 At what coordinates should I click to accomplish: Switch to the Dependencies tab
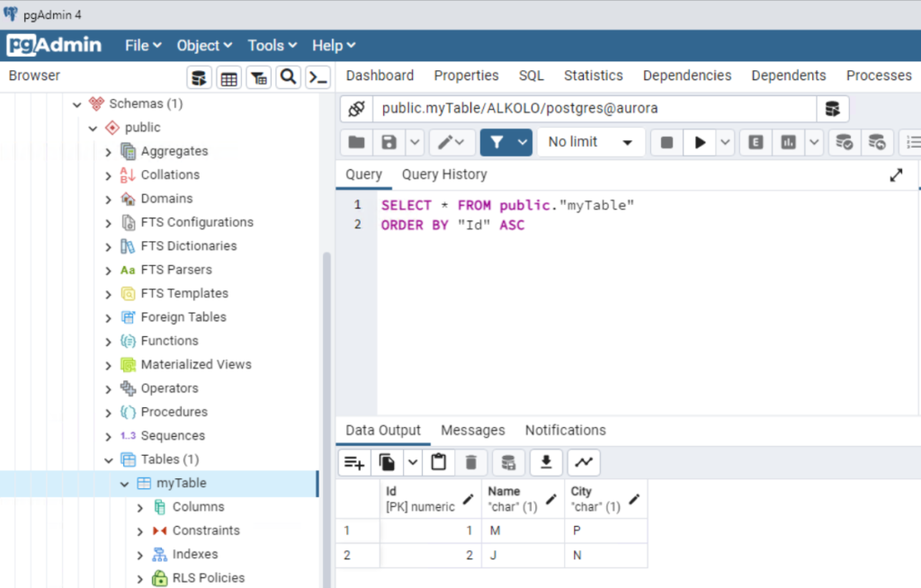(x=687, y=76)
